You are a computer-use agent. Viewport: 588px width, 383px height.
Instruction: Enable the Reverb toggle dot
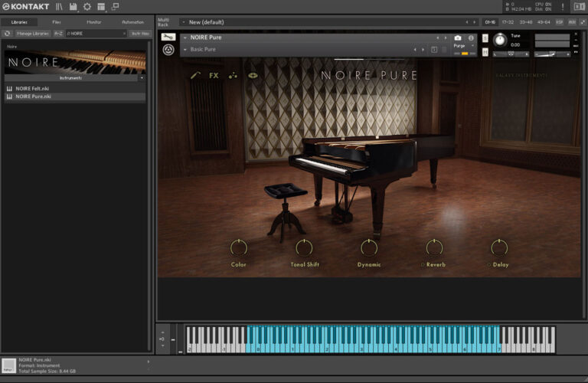423,265
